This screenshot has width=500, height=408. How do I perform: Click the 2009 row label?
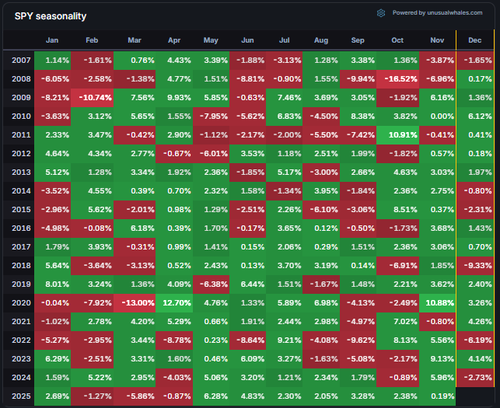coord(21,98)
